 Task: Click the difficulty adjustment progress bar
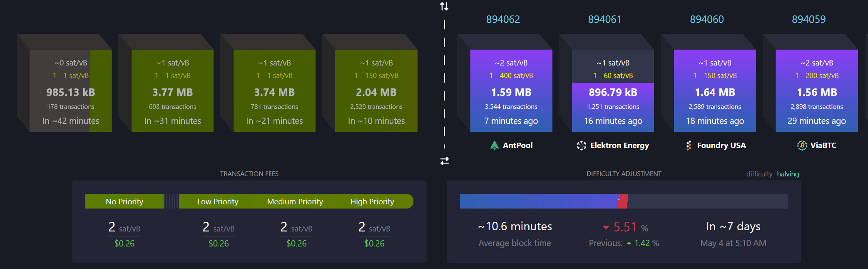click(623, 201)
